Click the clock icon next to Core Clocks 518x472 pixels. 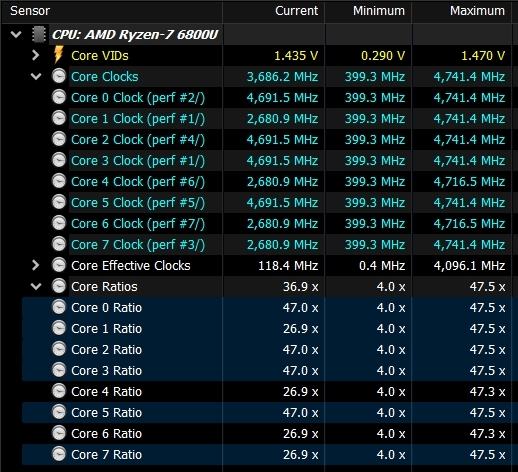[59, 76]
